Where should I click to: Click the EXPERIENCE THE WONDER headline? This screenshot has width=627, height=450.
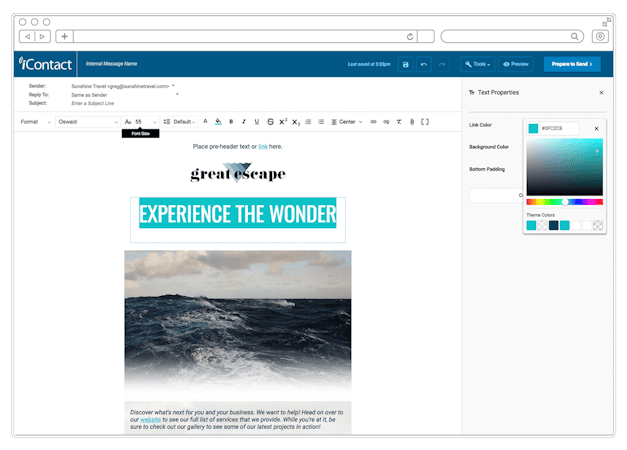pos(238,213)
